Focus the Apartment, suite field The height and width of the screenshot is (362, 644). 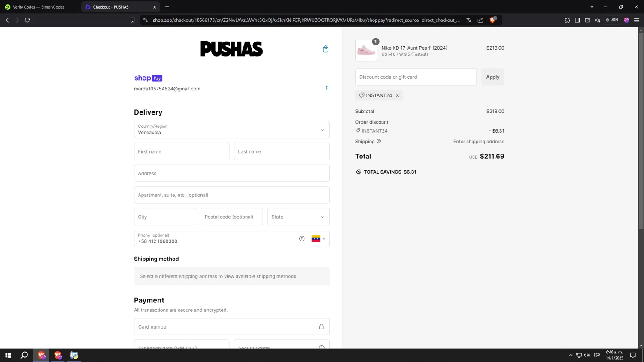232,195
